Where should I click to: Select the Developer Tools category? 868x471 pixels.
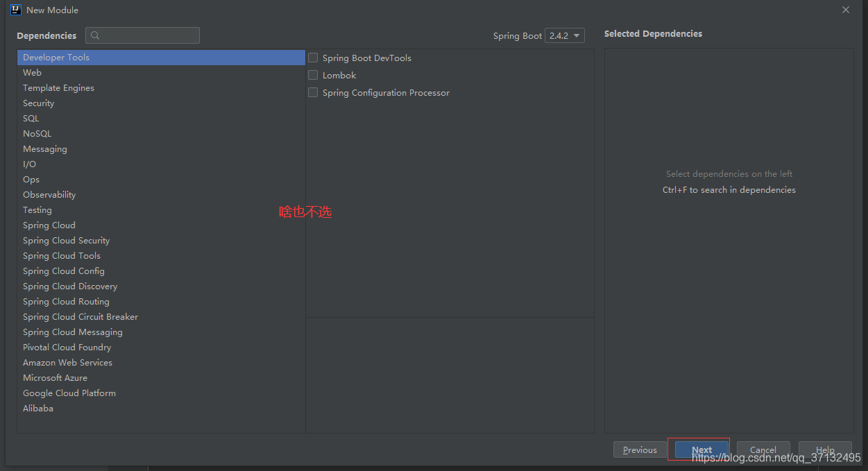click(x=161, y=58)
